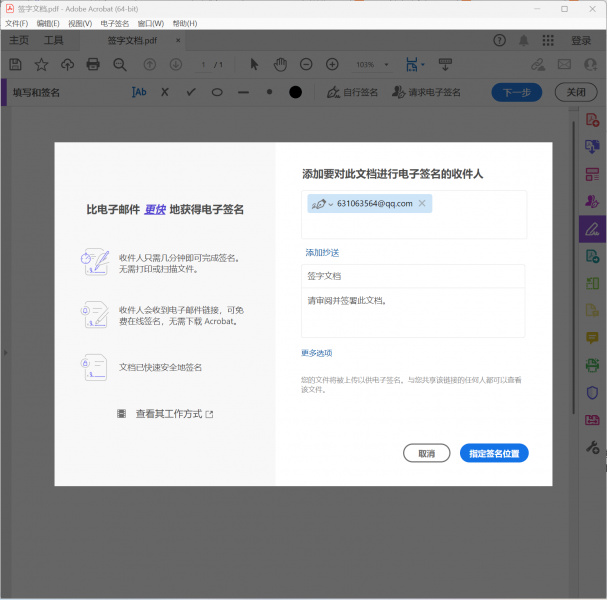
Task: Click the read mode keyboard icon
Action: coord(445,64)
